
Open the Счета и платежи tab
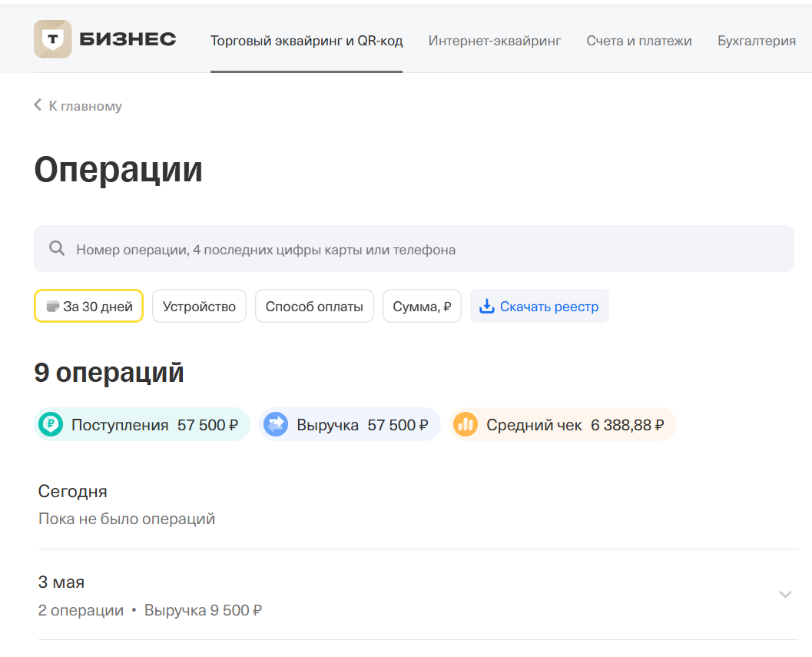pos(639,41)
